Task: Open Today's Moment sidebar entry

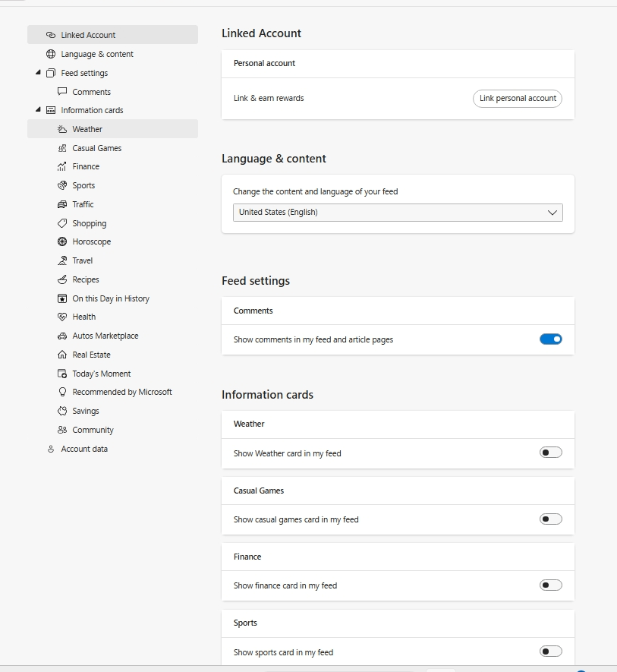Action: pyautogui.click(x=102, y=374)
